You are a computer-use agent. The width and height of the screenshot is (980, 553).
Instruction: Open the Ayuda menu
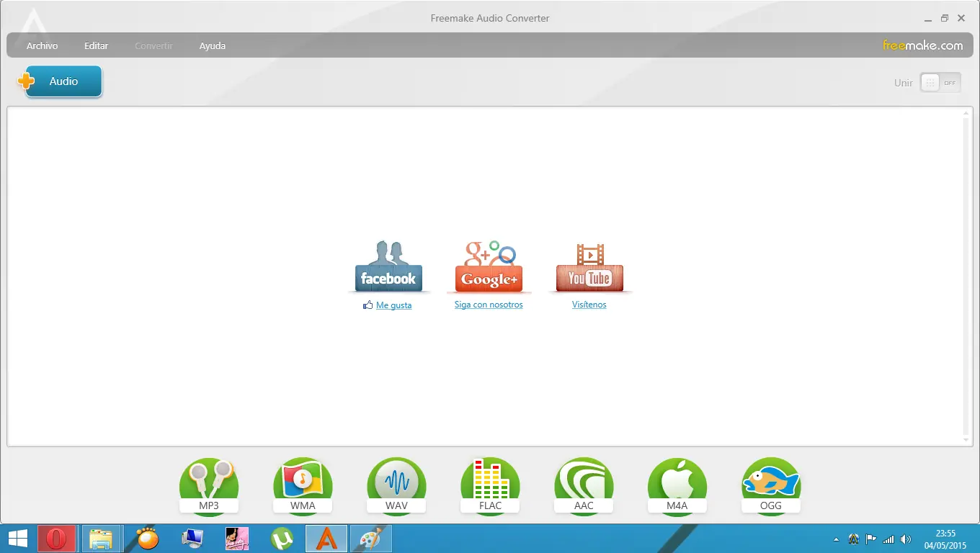213,46
